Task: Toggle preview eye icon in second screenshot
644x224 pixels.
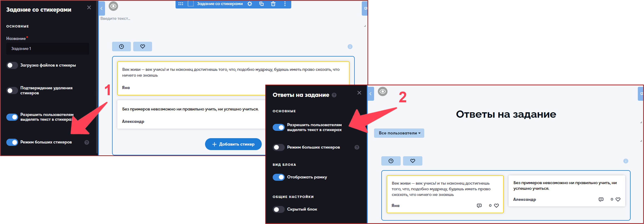Action: (383, 91)
